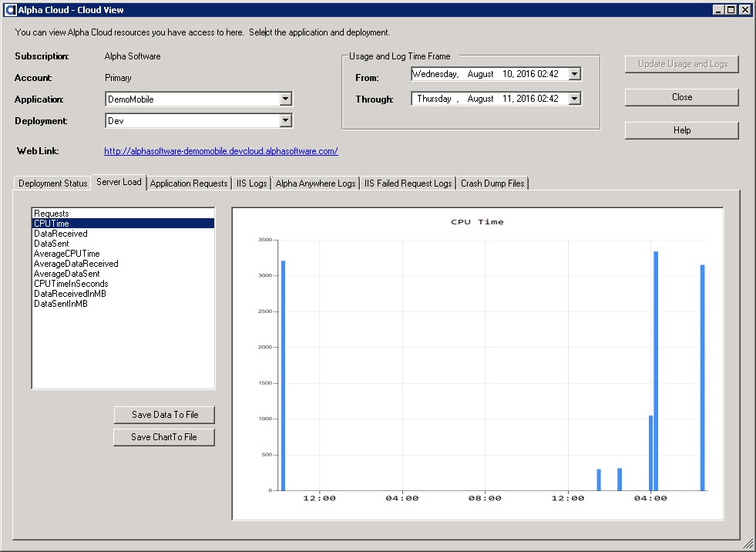Open the Through date picker dropdown
756x552 pixels.
point(575,99)
